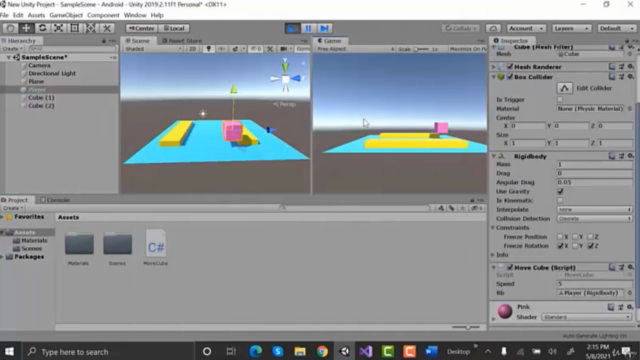This screenshot has width=640, height=360.
Task: Open the Free Aspect dropdown
Action: pyautogui.click(x=355, y=49)
